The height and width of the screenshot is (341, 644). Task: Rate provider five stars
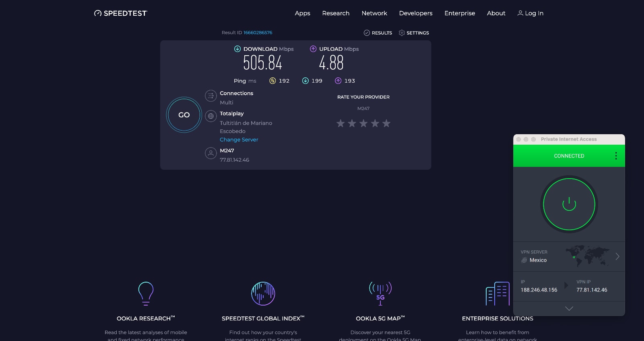386,123
